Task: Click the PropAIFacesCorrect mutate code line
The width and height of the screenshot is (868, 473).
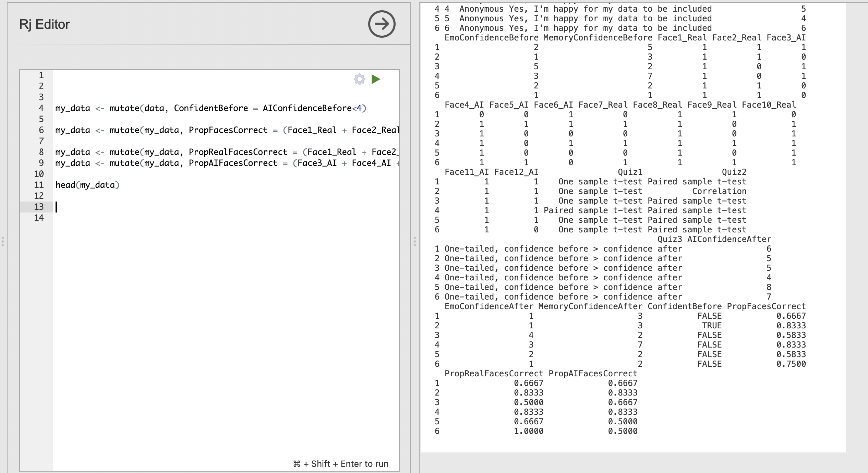Action: coord(227,163)
